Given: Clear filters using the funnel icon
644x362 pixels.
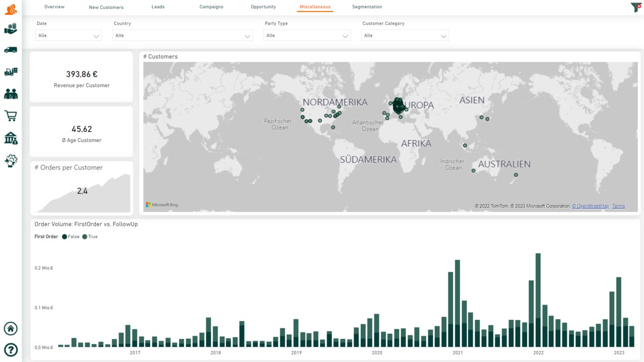Looking at the screenshot, I should (x=635, y=8).
